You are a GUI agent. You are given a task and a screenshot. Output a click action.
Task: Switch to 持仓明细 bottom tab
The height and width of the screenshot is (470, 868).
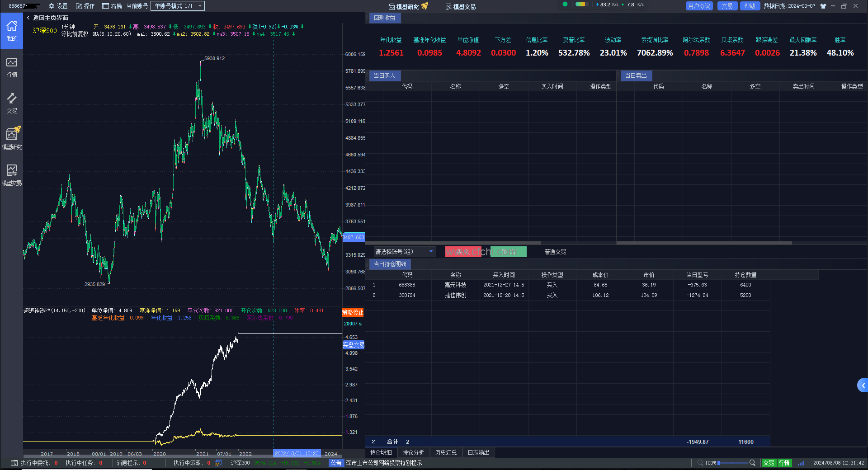381,452
